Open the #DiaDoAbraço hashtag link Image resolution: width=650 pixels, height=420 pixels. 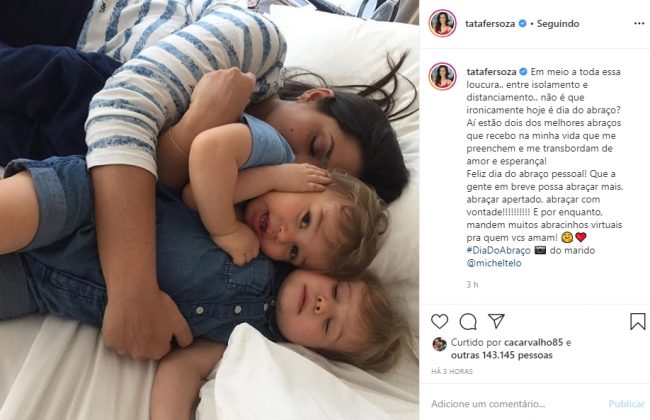tap(498, 250)
